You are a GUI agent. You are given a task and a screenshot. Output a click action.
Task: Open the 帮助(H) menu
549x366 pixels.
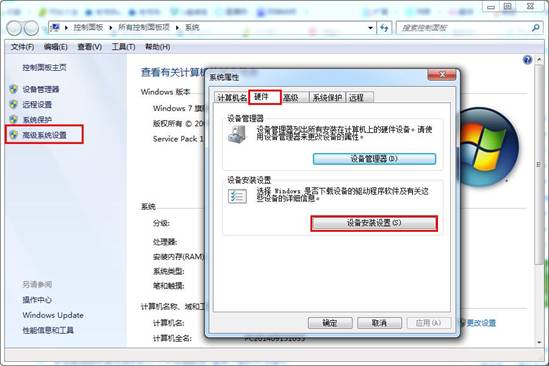158,47
